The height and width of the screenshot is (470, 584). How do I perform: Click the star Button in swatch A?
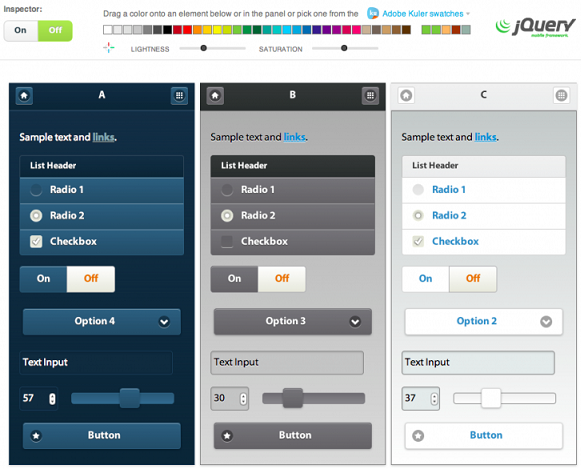102,435
